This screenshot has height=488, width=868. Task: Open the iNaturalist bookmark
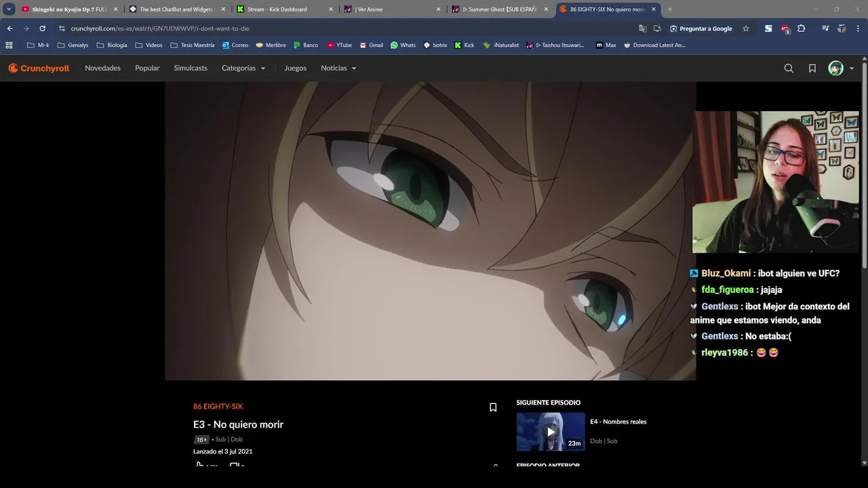click(500, 45)
